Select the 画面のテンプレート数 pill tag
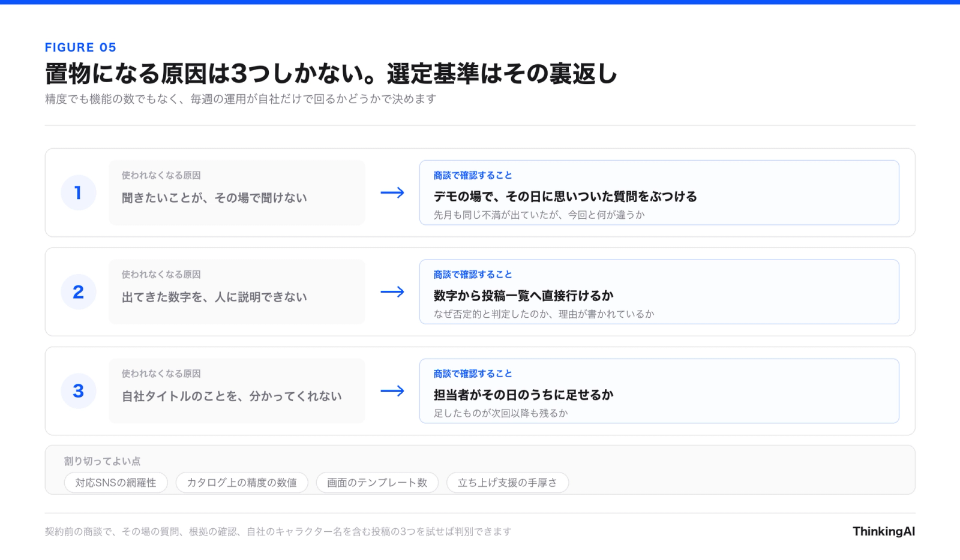Image resolution: width=960 pixels, height=560 pixels. coord(377,483)
